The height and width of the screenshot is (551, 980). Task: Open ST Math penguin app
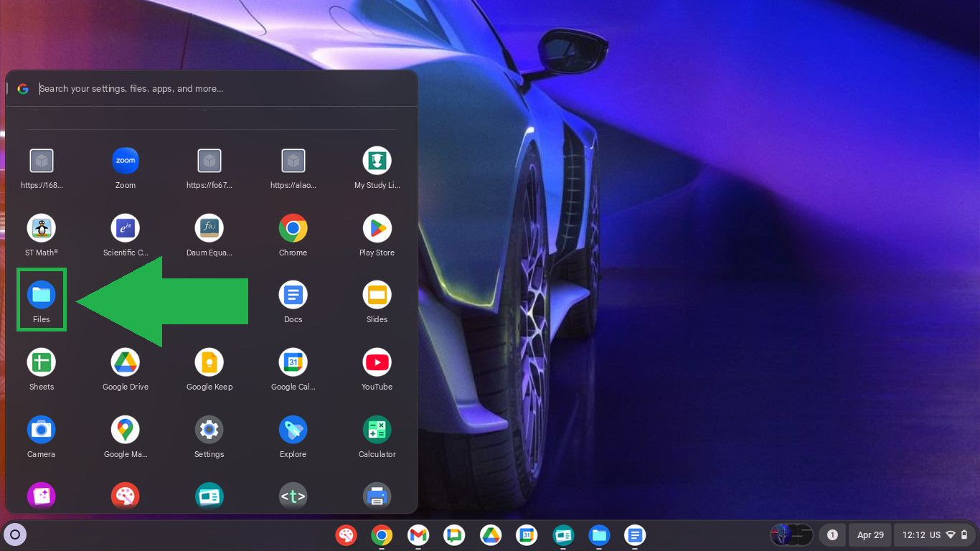click(x=42, y=229)
